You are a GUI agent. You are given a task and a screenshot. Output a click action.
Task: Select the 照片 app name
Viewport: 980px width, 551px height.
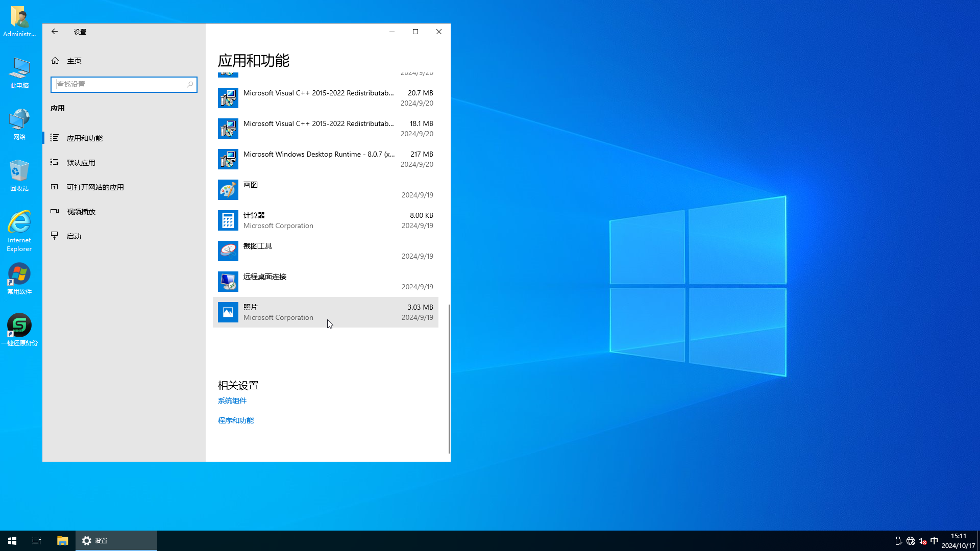click(251, 307)
